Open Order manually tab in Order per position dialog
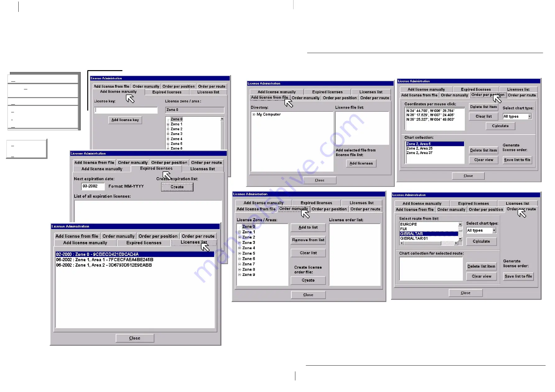Screen dimensions: 555x392 [454, 95]
